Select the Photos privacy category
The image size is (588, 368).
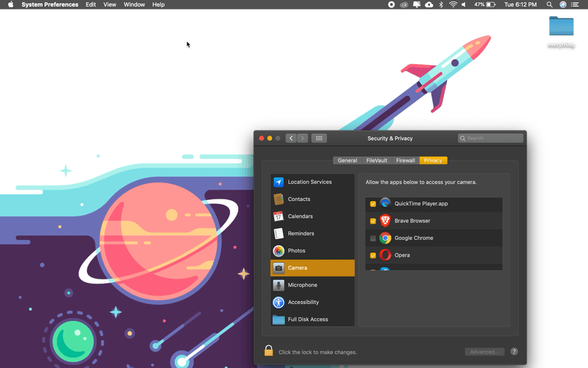point(296,251)
